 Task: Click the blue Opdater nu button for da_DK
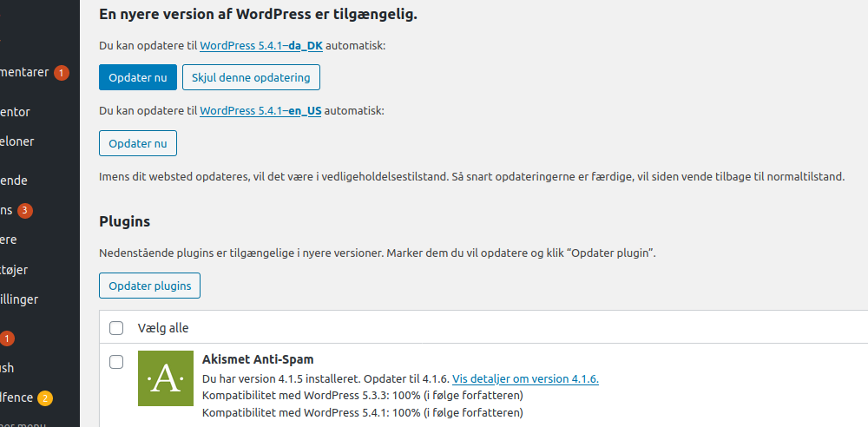coord(138,77)
